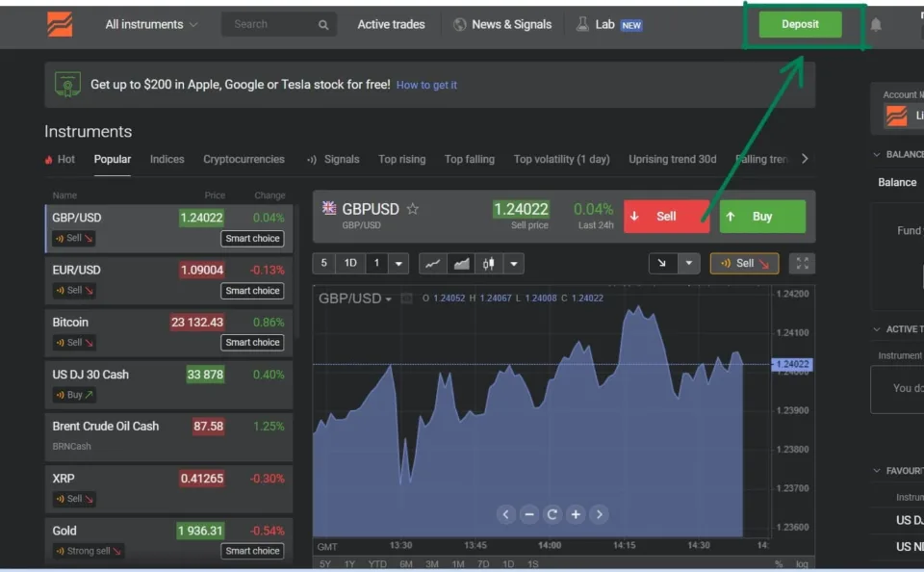Reset the chart view with the refresh icon

tap(552, 514)
